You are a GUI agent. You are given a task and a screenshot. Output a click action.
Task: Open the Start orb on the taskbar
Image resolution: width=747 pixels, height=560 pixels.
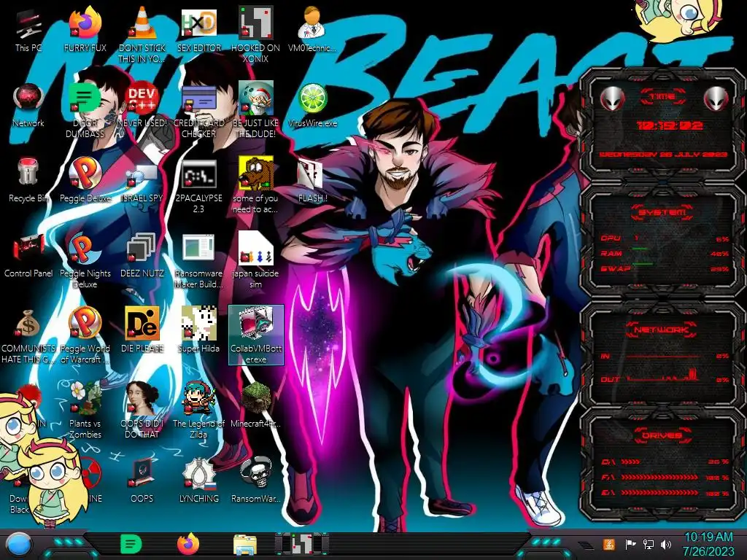tap(18, 544)
